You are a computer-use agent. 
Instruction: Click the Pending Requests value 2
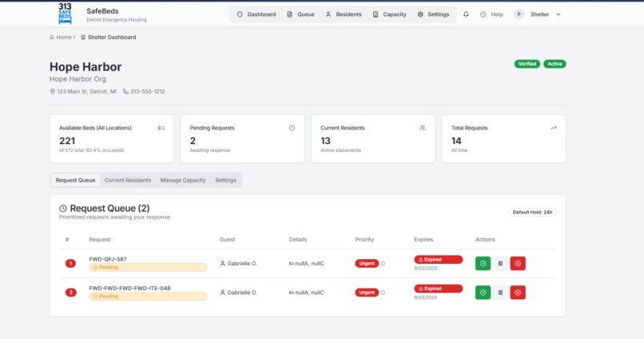tap(193, 141)
